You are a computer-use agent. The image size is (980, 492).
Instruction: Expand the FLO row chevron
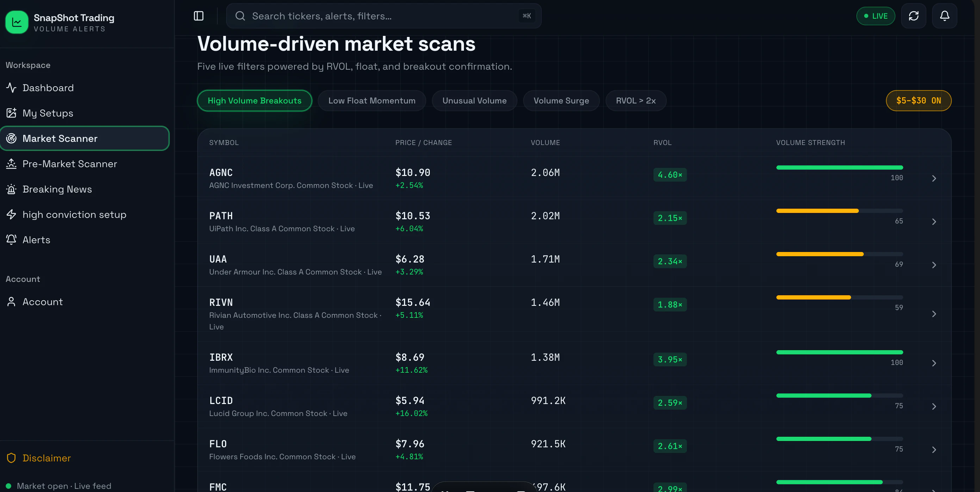(x=934, y=450)
